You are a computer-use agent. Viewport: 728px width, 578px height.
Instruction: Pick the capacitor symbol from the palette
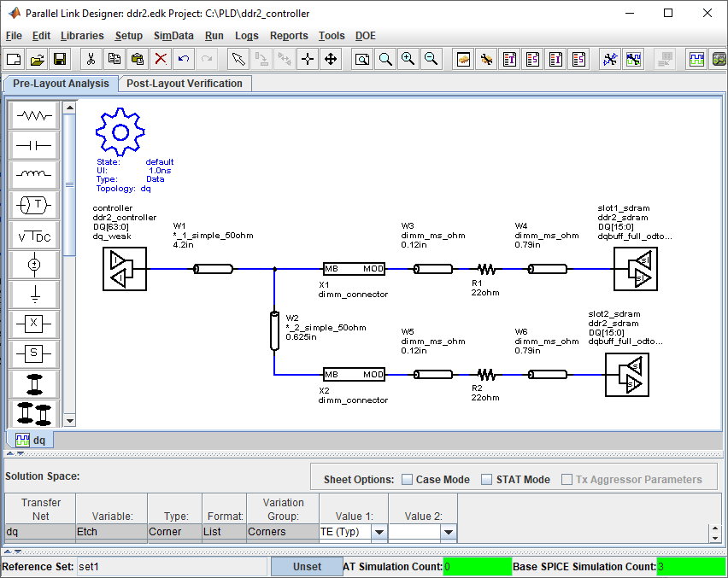[x=34, y=145]
